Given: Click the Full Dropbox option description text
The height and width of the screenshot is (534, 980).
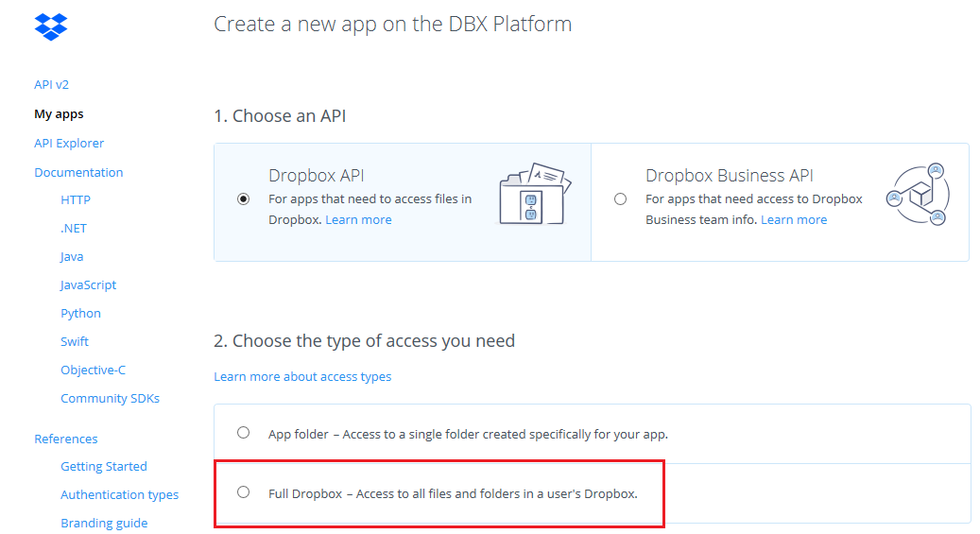Looking at the screenshot, I should [453, 494].
